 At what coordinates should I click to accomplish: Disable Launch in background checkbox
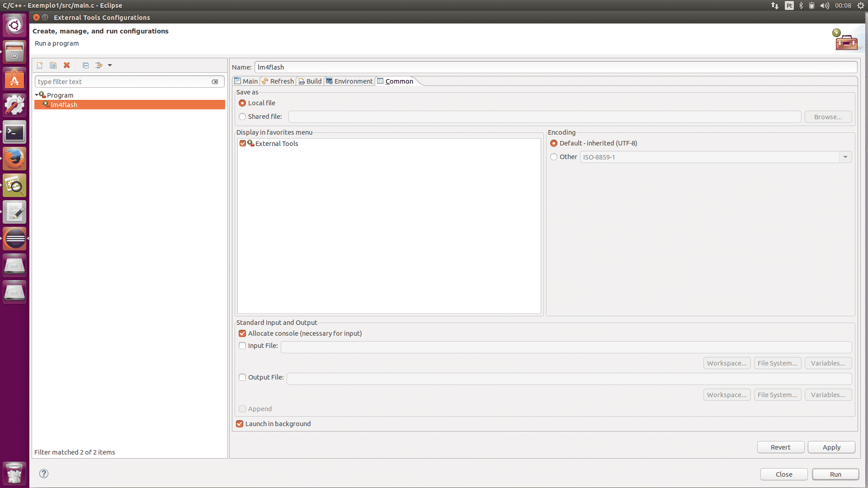240,424
